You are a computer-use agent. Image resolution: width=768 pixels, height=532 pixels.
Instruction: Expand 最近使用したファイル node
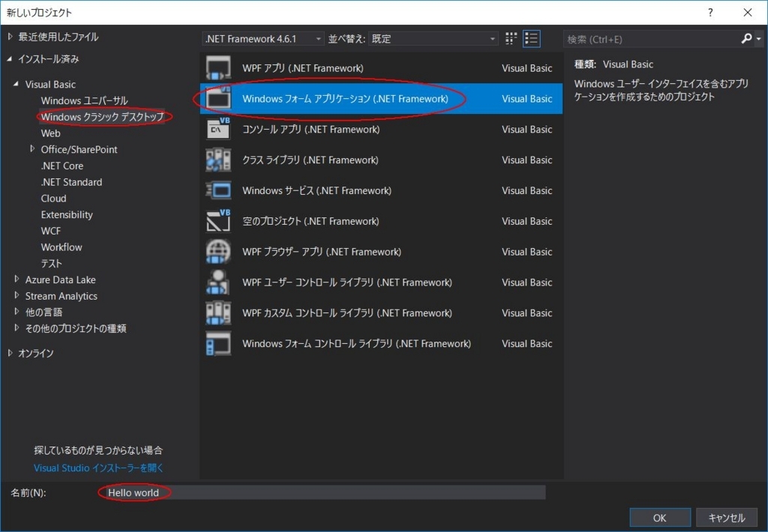coord(10,37)
